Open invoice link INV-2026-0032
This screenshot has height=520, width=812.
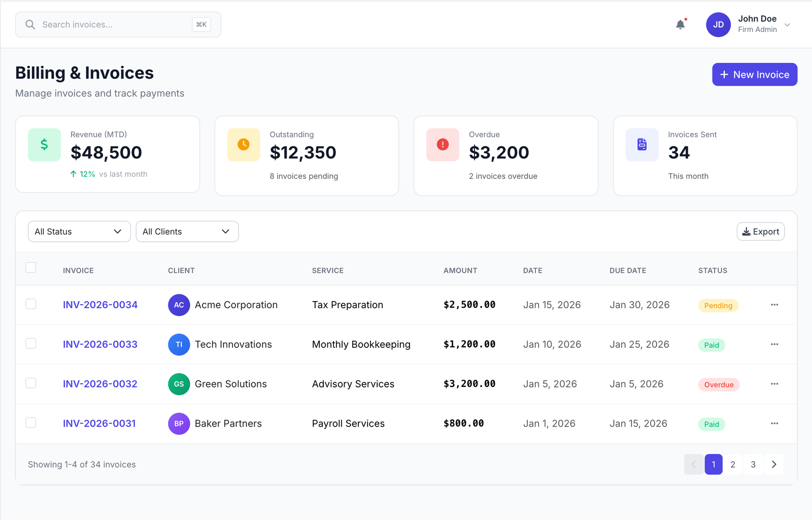point(100,384)
